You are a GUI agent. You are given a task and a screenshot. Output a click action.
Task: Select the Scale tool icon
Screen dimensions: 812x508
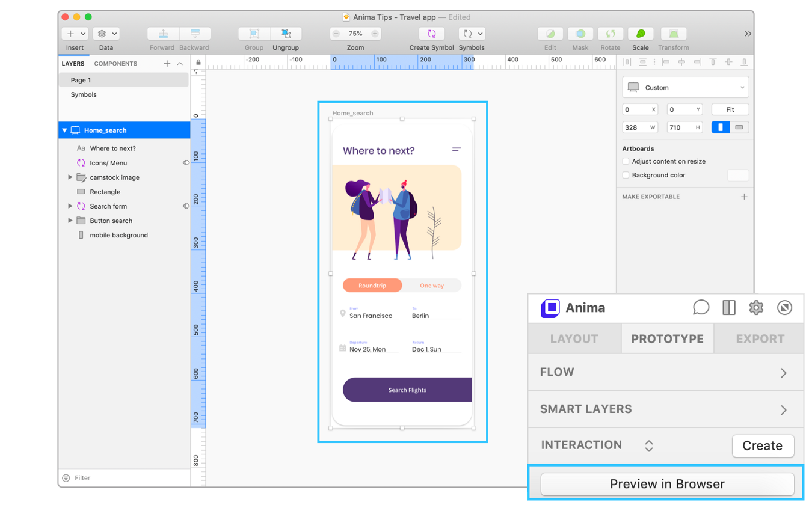point(640,34)
